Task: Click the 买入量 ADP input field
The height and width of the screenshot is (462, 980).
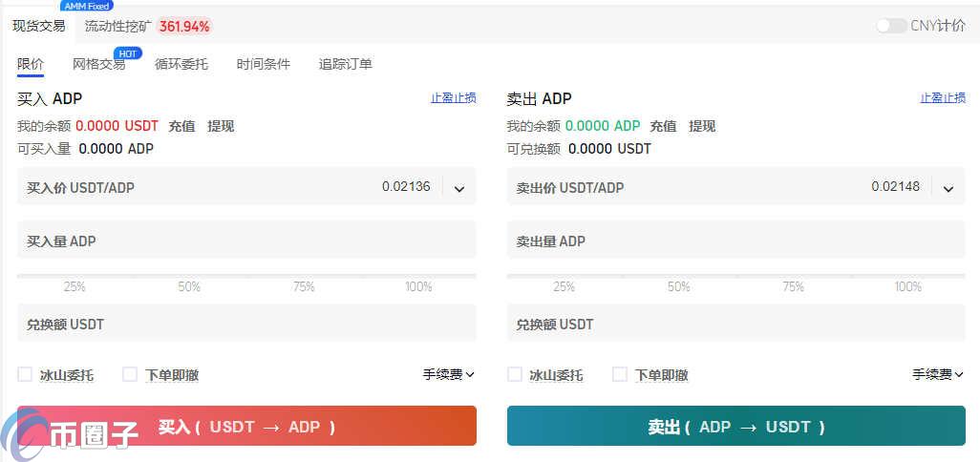Action: point(246,241)
